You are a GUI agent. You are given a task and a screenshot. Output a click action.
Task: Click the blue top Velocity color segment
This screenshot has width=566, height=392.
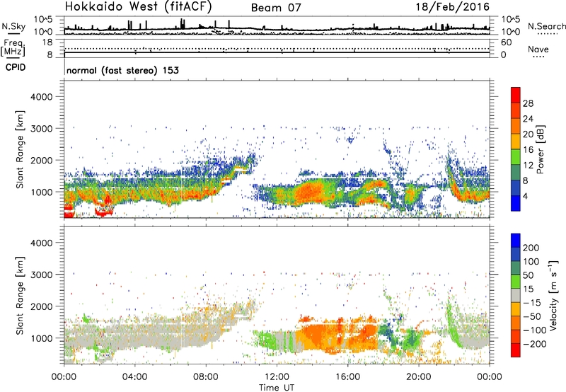point(516,241)
